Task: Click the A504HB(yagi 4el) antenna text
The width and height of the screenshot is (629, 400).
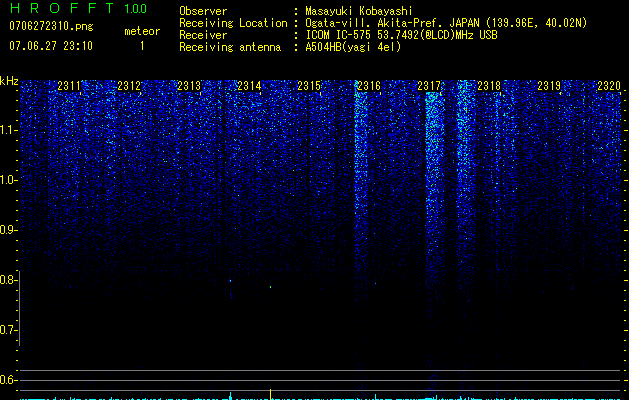Action: 353,47
